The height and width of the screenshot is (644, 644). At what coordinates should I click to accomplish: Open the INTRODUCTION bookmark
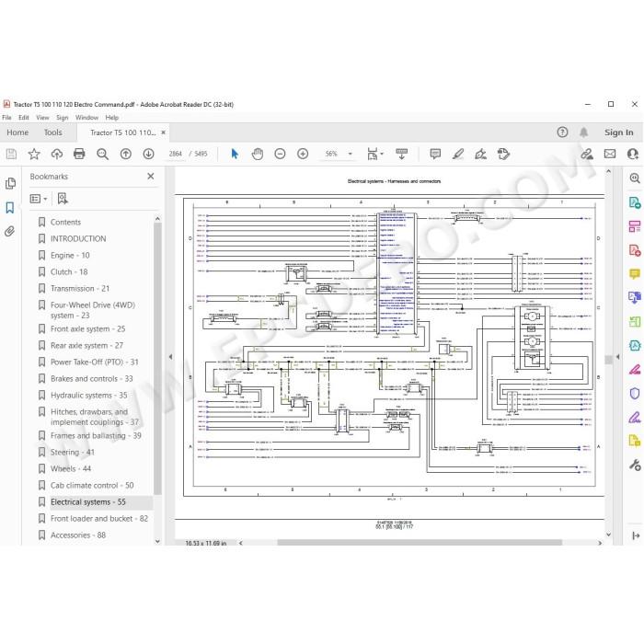[78, 238]
